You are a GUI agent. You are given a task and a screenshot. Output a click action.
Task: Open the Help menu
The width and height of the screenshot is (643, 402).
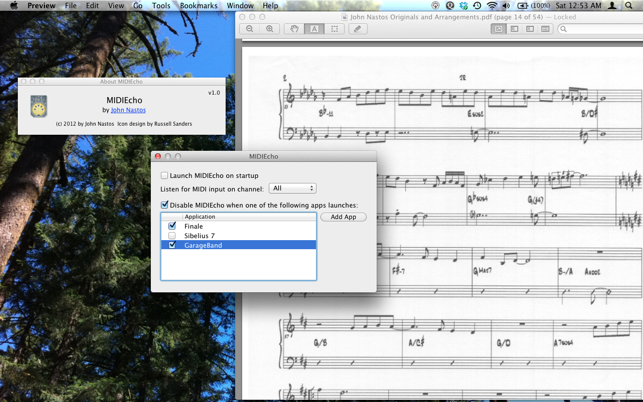[x=270, y=5]
